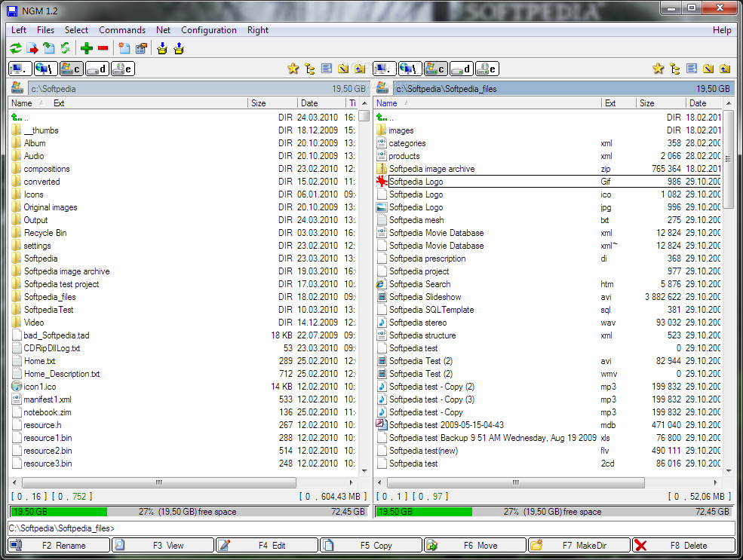This screenshot has height=560, width=743.
Task: Click the F8 Delete button
Action: [x=683, y=546]
